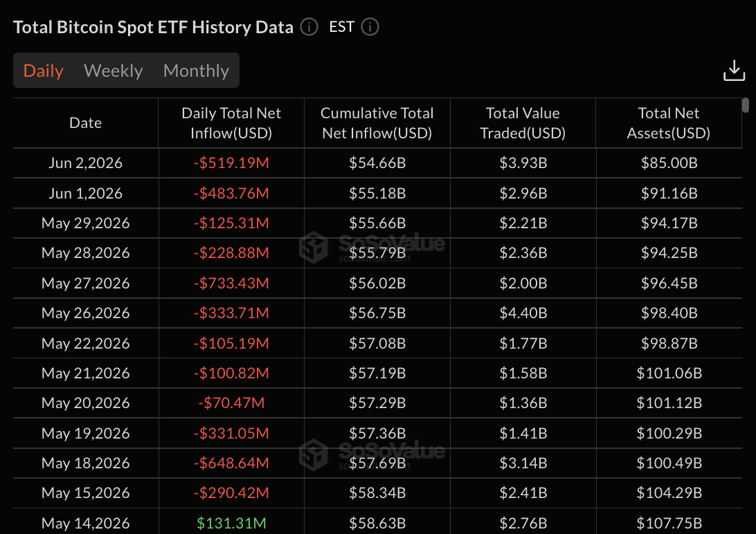
Task: Select the May 18,2026 date cell
Action: pyautogui.click(x=85, y=463)
